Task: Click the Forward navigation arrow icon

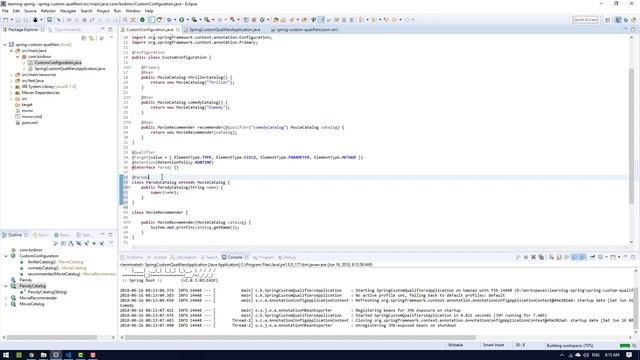Action: (x=407, y=20)
